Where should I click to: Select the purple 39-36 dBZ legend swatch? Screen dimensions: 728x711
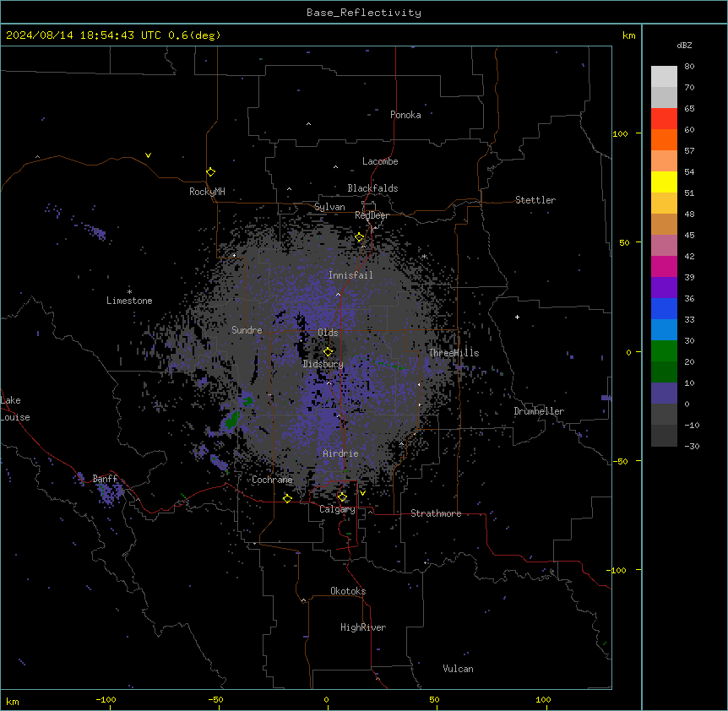click(664, 287)
